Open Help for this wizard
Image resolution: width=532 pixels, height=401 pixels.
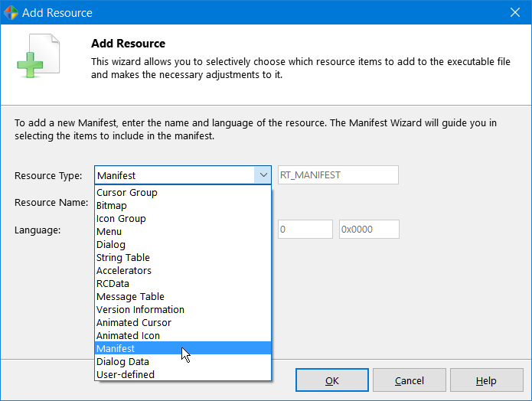486,380
